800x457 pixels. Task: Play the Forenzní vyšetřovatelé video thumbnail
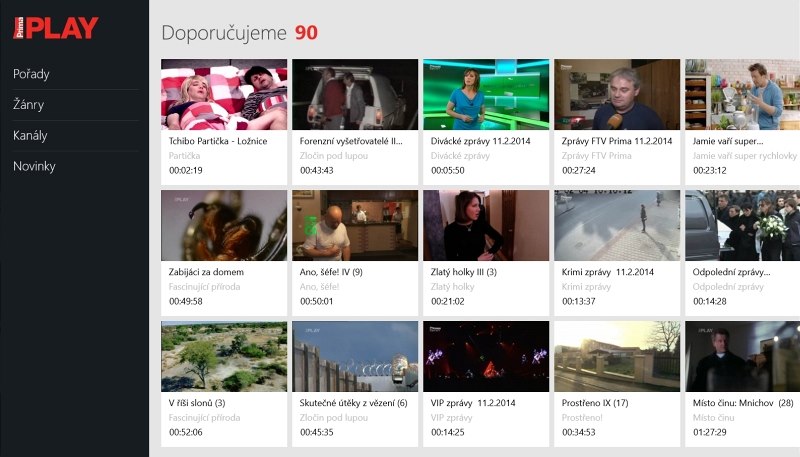(x=354, y=94)
